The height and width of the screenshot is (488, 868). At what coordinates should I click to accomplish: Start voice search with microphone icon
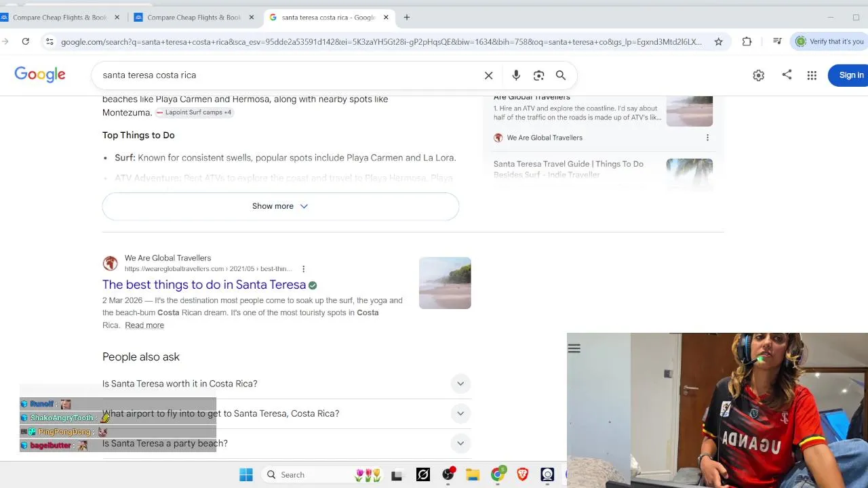[516, 75]
